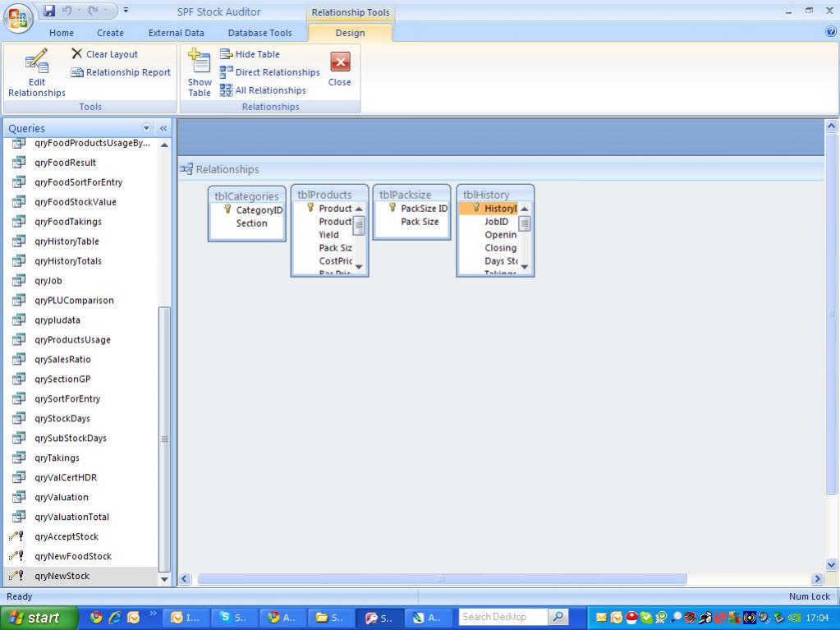Open the External Data ribbon tab
The image size is (840, 630).
click(x=177, y=33)
